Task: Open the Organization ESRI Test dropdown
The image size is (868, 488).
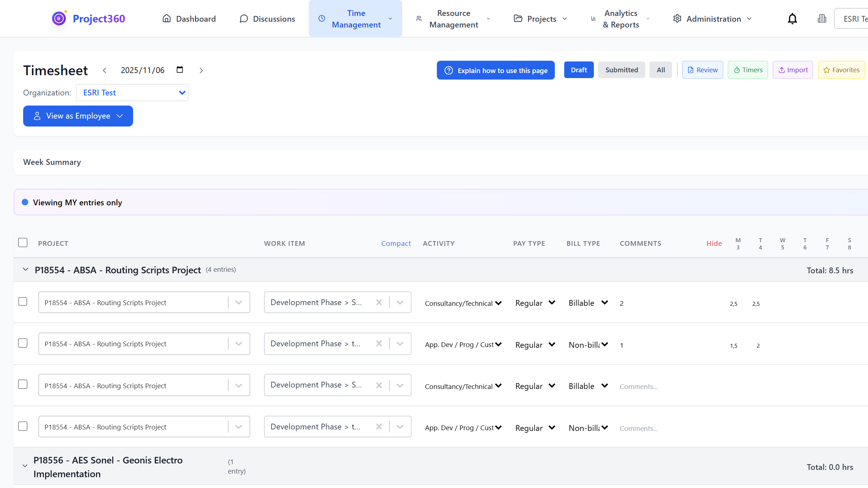Action: [x=132, y=93]
